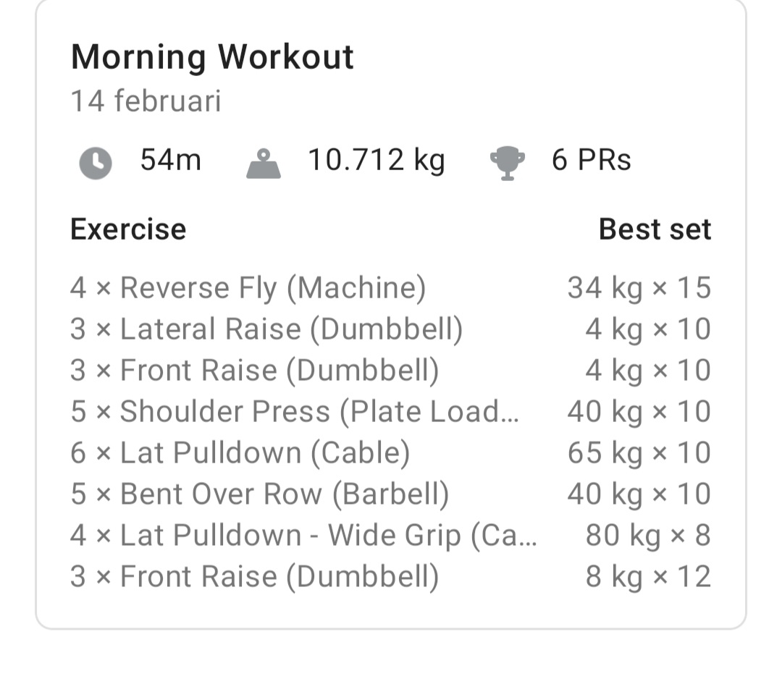The image size is (782, 700).
Task: Click the Exercise column header
Action: (128, 229)
